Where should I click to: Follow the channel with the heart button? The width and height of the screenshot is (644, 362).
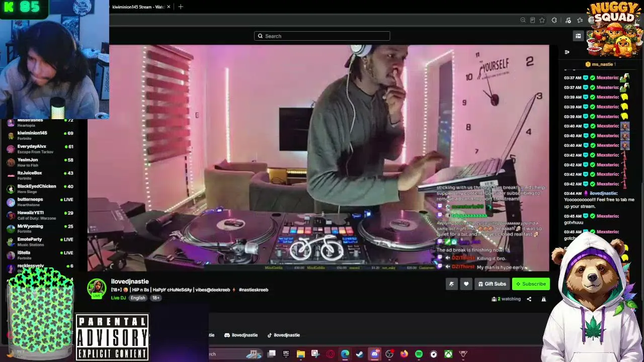click(x=466, y=284)
